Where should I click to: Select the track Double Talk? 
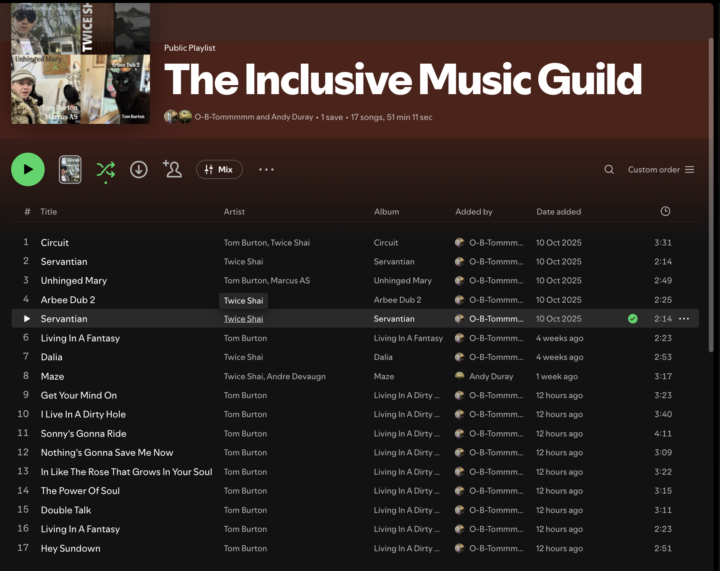(x=66, y=510)
